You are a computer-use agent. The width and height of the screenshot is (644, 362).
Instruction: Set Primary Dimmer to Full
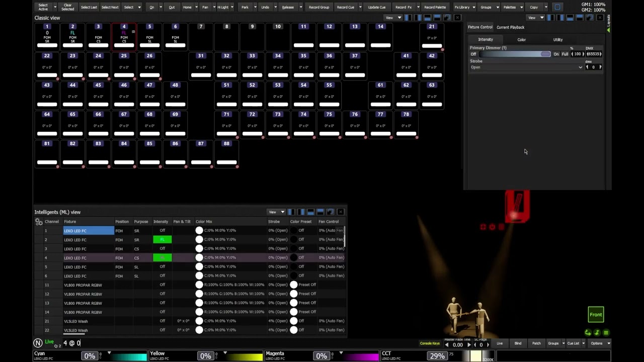point(565,54)
